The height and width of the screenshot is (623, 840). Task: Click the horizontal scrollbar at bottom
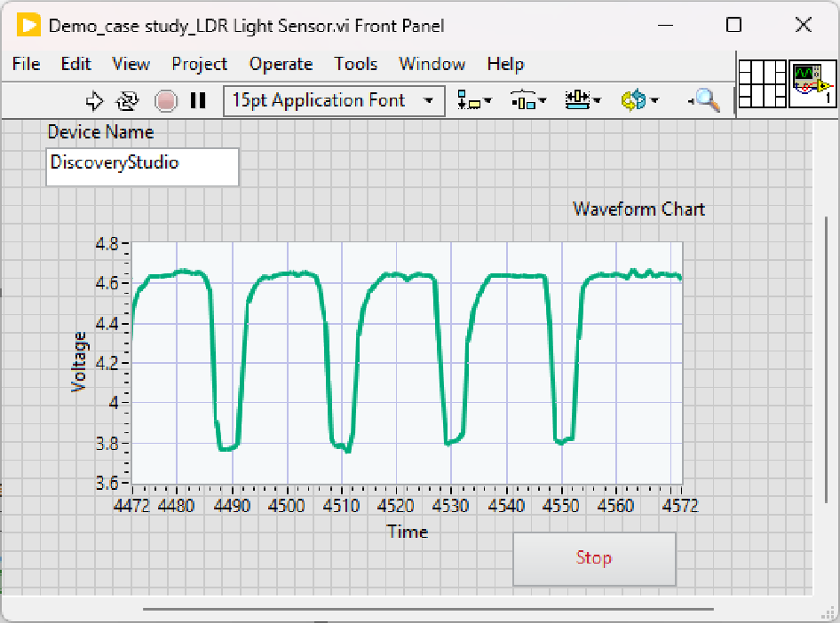point(428,609)
